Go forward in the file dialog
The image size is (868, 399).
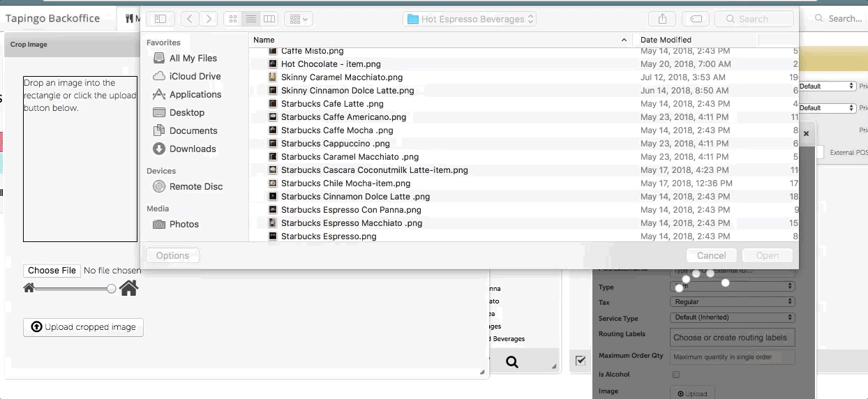(x=209, y=19)
